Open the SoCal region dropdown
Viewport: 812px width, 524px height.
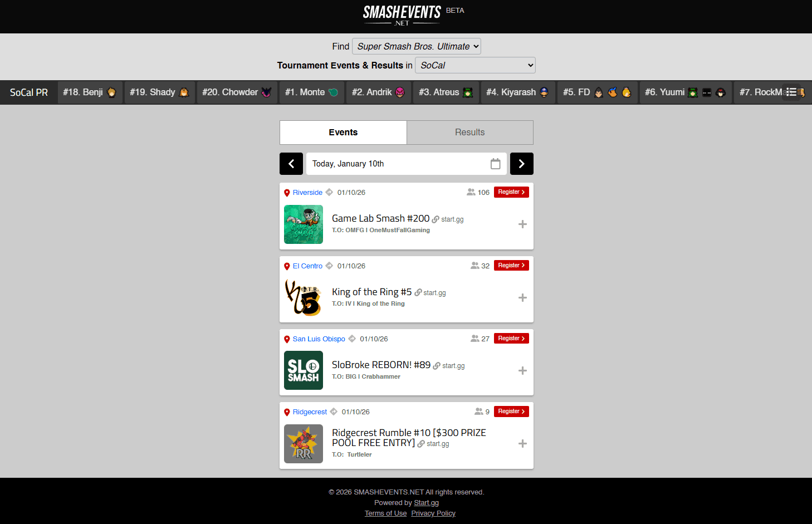pyautogui.click(x=475, y=65)
